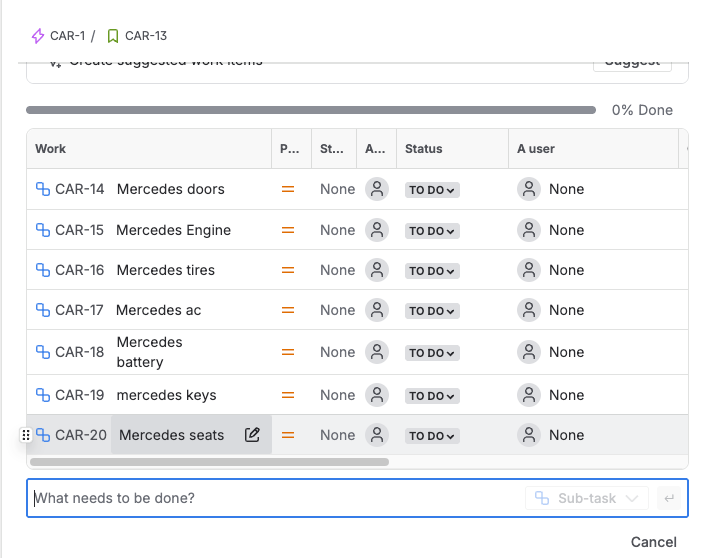Click medium priority icon for mercedes keys
This screenshot has height=558, width=701.
[x=288, y=395]
